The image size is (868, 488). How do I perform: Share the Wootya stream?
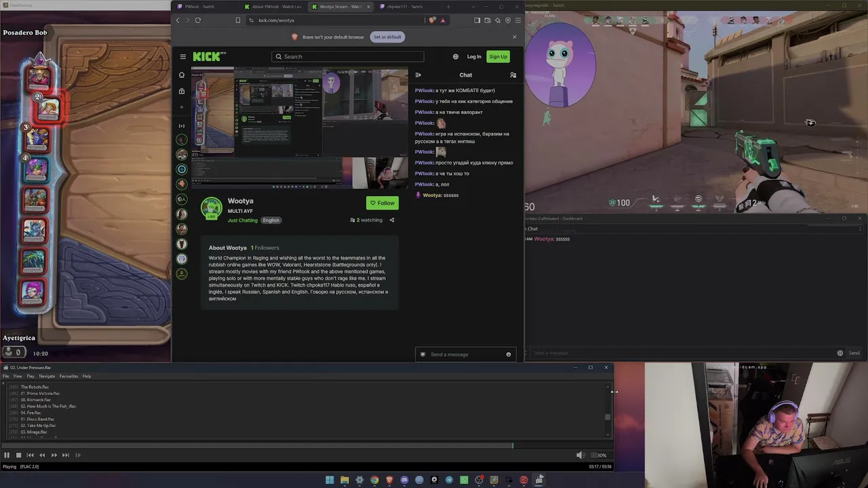(392, 220)
